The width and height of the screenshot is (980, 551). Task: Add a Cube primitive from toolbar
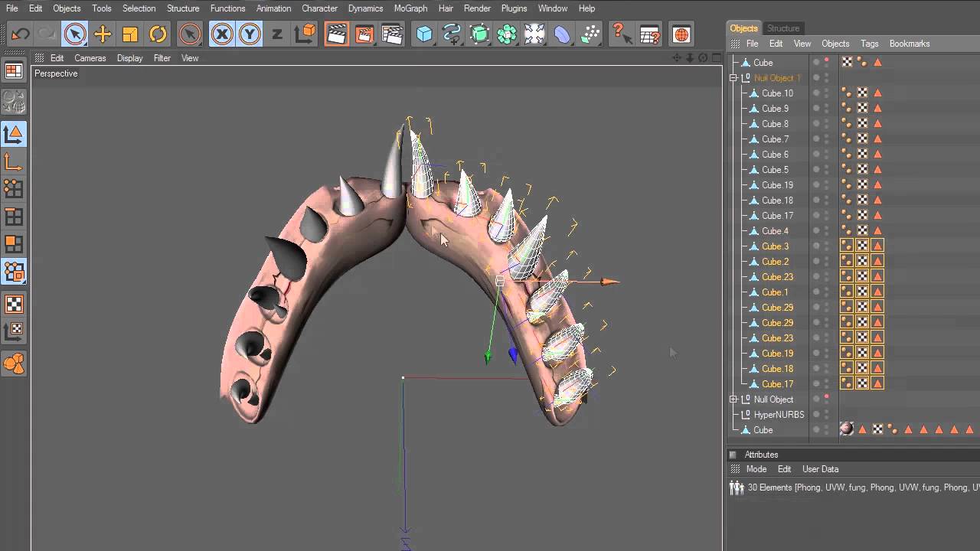pyautogui.click(x=424, y=34)
